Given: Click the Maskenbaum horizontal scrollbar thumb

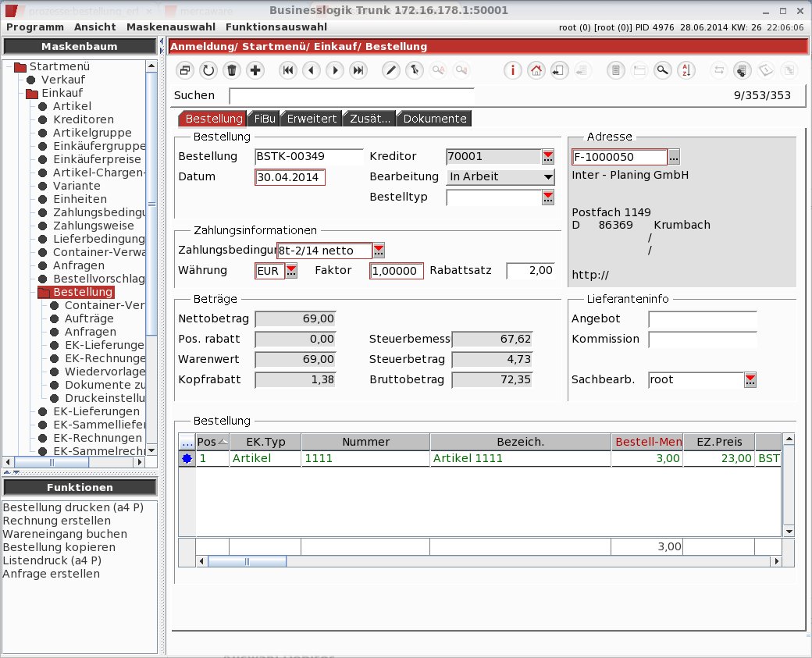Looking at the screenshot, I should (x=52, y=462).
